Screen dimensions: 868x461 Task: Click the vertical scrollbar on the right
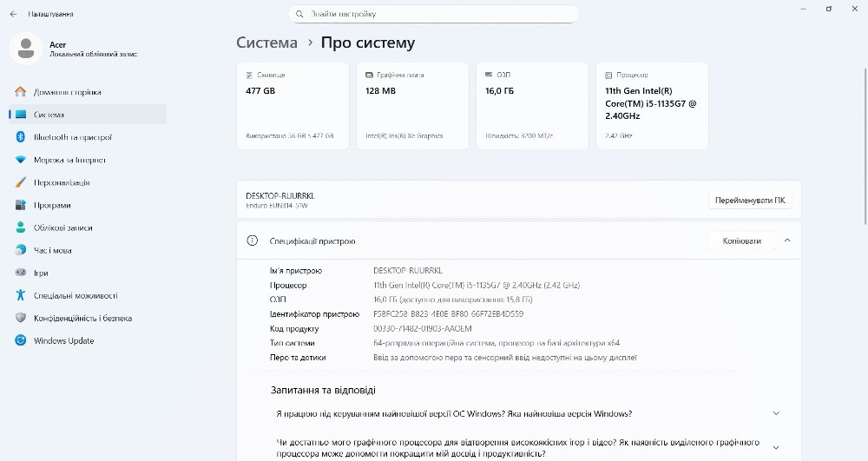coord(865,146)
